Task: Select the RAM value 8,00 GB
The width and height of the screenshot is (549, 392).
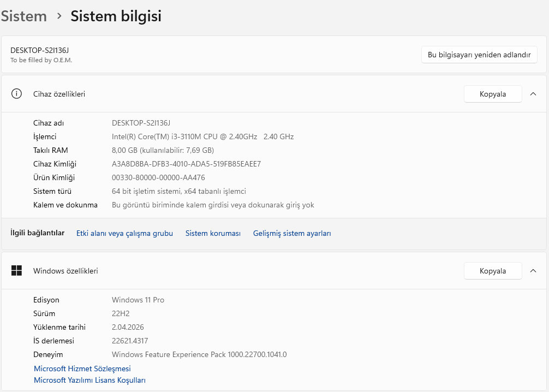Action: (x=163, y=150)
